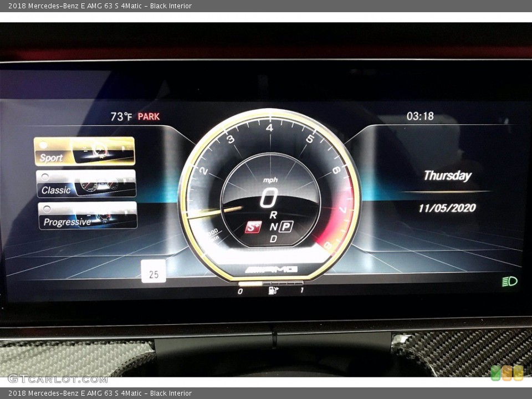The image size is (532, 399).
Task: Click the AMG logo on the gauge
Action: tap(271, 269)
